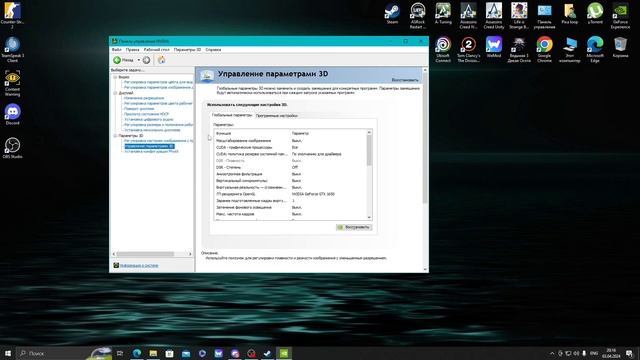Screen dimensions: 640x360
Task: Collapse the Дисплей tree node
Action: [x=115, y=93]
